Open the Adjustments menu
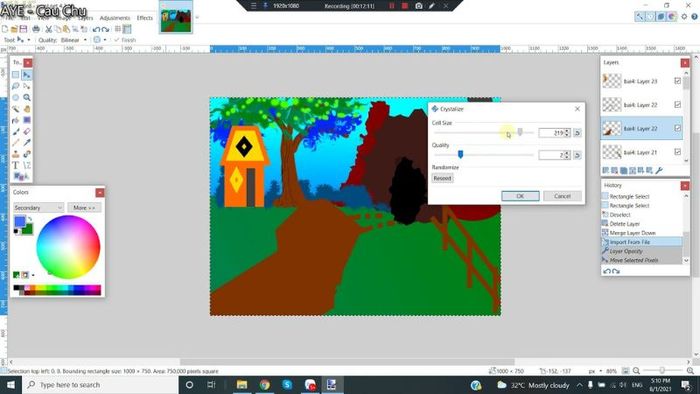The width and height of the screenshot is (700, 394). pos(115,18)
